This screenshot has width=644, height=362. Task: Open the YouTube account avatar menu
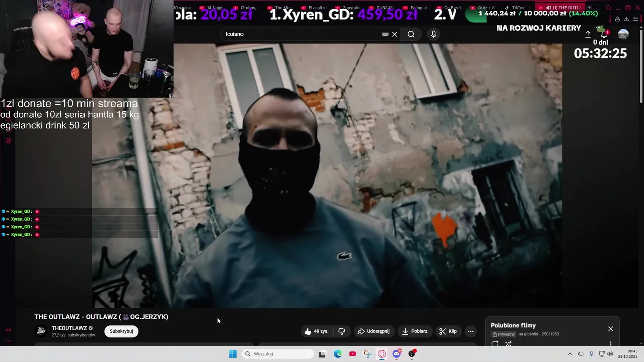[623, 34]
